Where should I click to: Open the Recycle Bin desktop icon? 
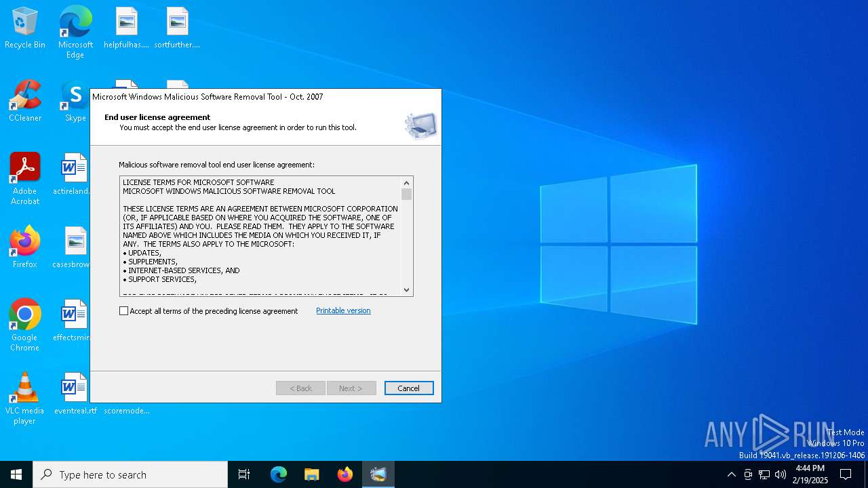[x=25, y=28]
